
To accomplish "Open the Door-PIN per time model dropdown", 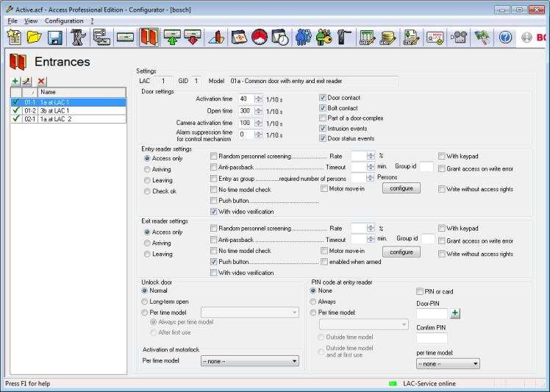I will pyautogui.click(x=448, y=364).
